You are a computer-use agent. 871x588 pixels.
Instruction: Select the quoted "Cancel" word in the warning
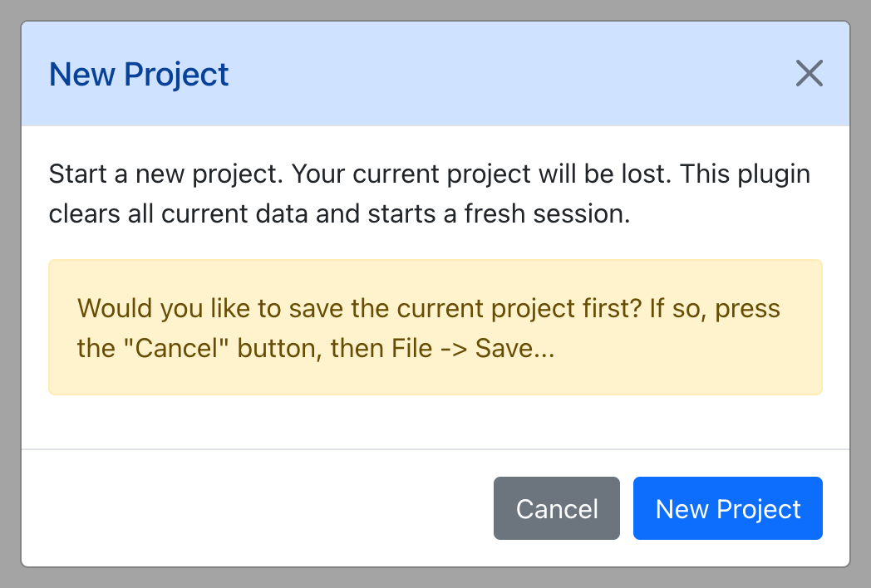[x=176, y=348]
